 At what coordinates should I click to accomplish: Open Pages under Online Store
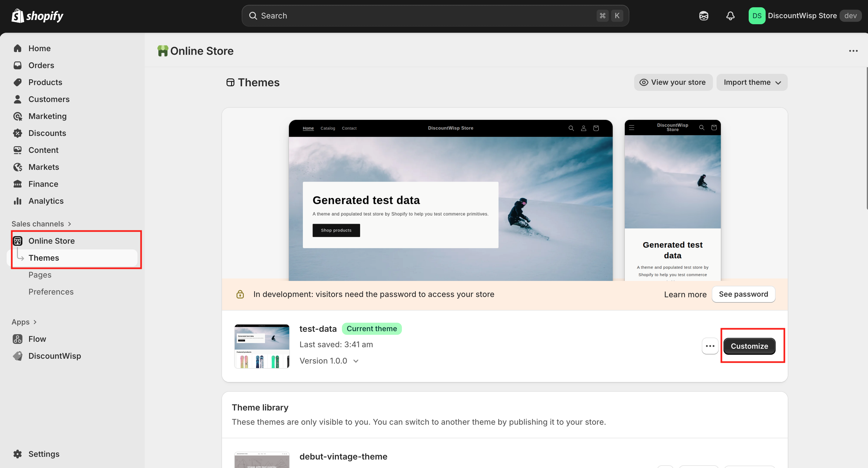(x=40, y=275)
